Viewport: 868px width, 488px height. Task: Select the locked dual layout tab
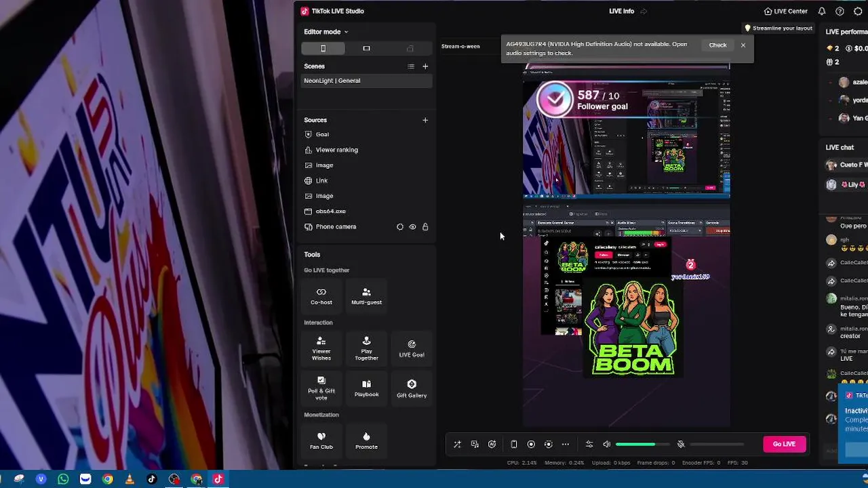(410, 48)
